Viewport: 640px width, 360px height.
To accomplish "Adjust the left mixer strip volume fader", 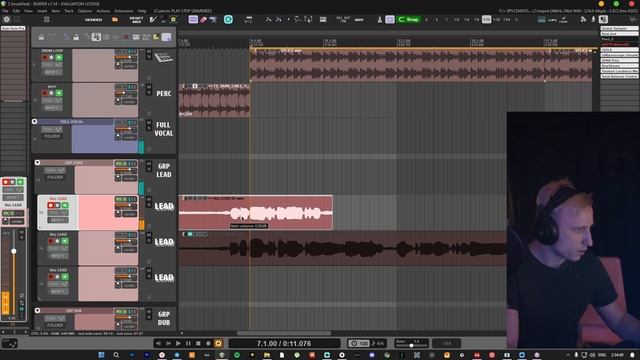I will click(x=13, y=251).
